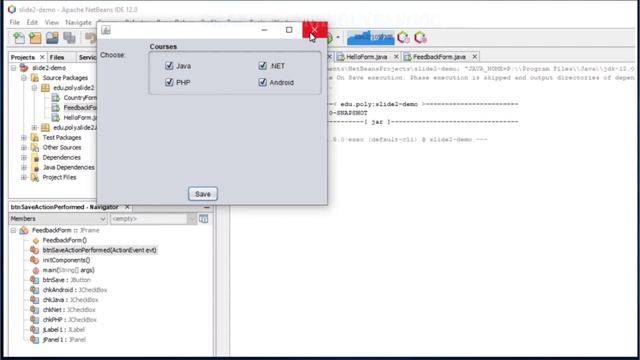640x360 pixels.
Task: Expand the Test Packages node
Action: coord(24,138)
